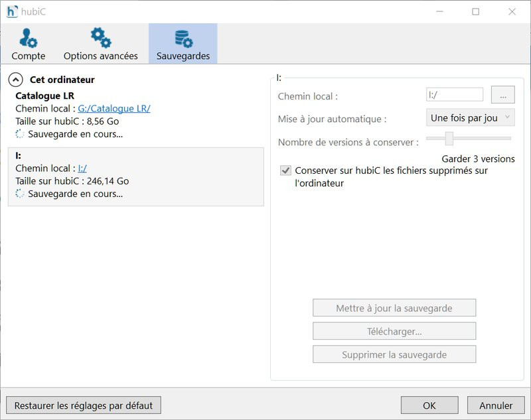Click Sauvegarde en cours text under I:
531x420 pixels.
pyautogui.click(x=75, y=194)
